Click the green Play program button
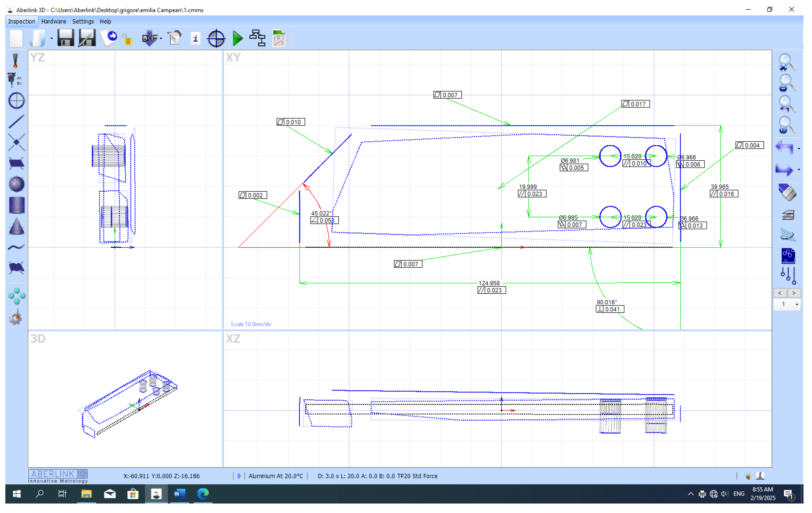The width and height of the screenshot is (812, 513). coord(238,38)
